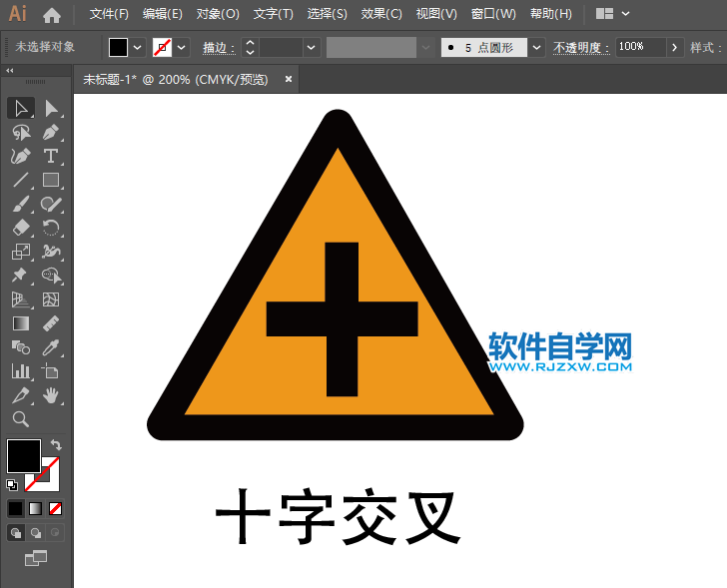Select the Zoom magnifier tool

(21, 419)
